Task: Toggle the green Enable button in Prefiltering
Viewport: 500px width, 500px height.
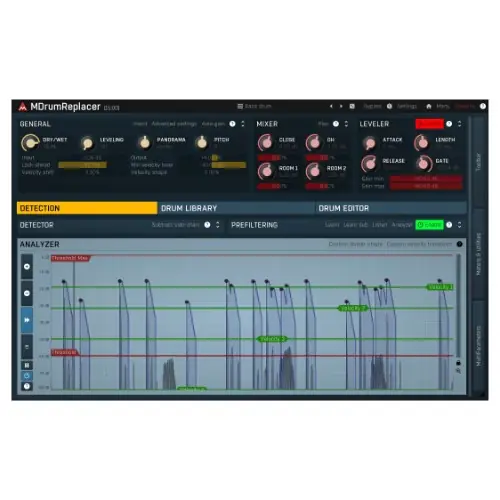Action: click(x=429, y=225)
